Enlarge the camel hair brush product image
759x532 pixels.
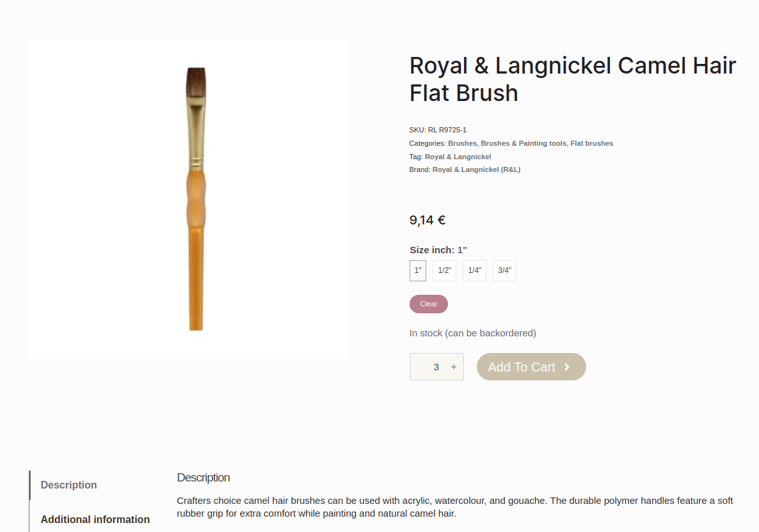coord(189,199)
